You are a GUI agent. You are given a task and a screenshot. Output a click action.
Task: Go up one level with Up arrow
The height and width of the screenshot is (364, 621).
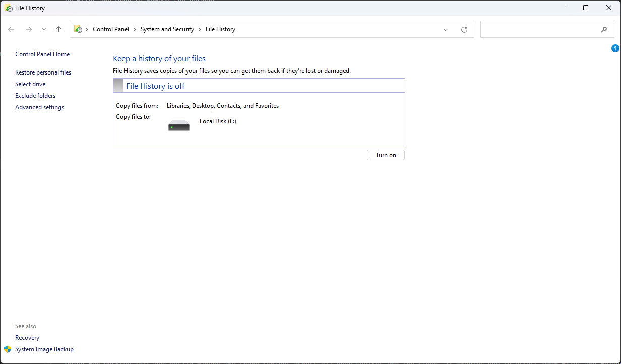58,29
